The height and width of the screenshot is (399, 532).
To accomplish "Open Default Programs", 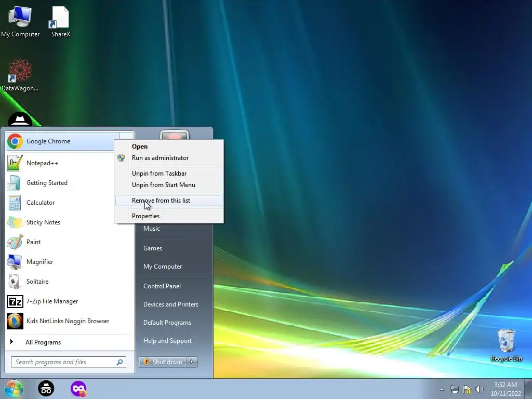I will pos(174,323).
